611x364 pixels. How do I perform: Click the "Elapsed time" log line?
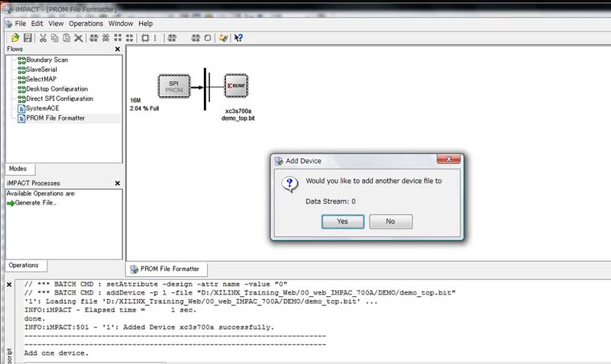point(110,311)
